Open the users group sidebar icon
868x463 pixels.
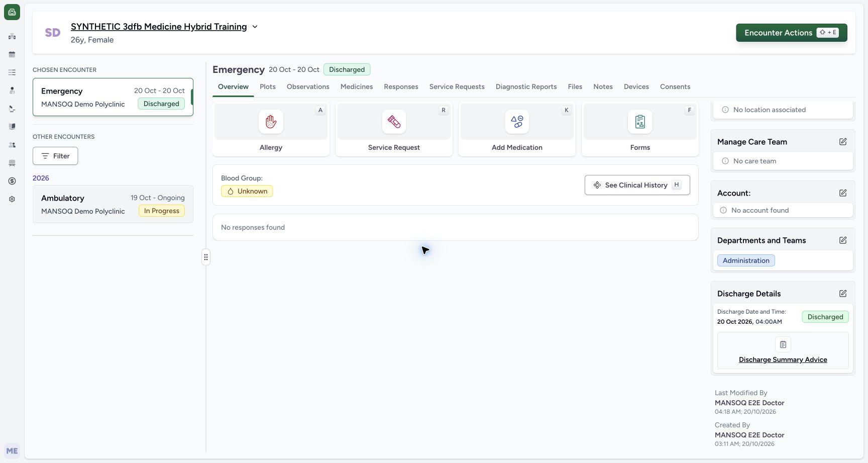pyautogui.click(x=12, y=145)
